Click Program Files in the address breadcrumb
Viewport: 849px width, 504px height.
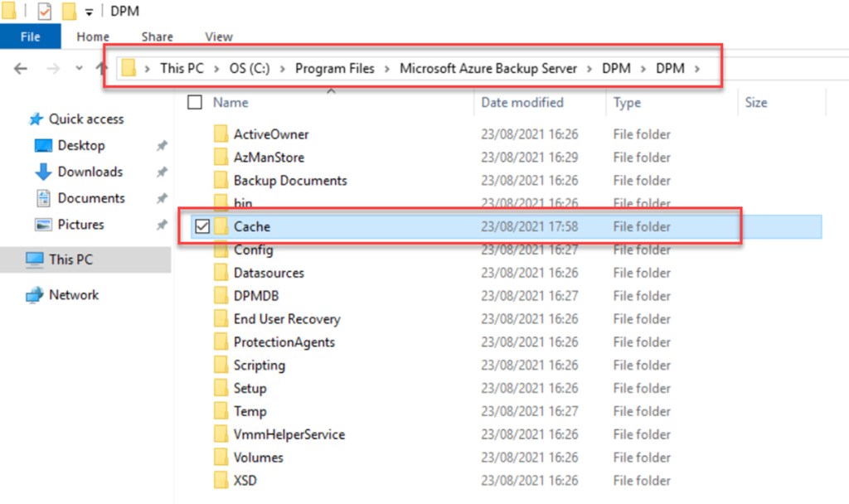(334, 69)
